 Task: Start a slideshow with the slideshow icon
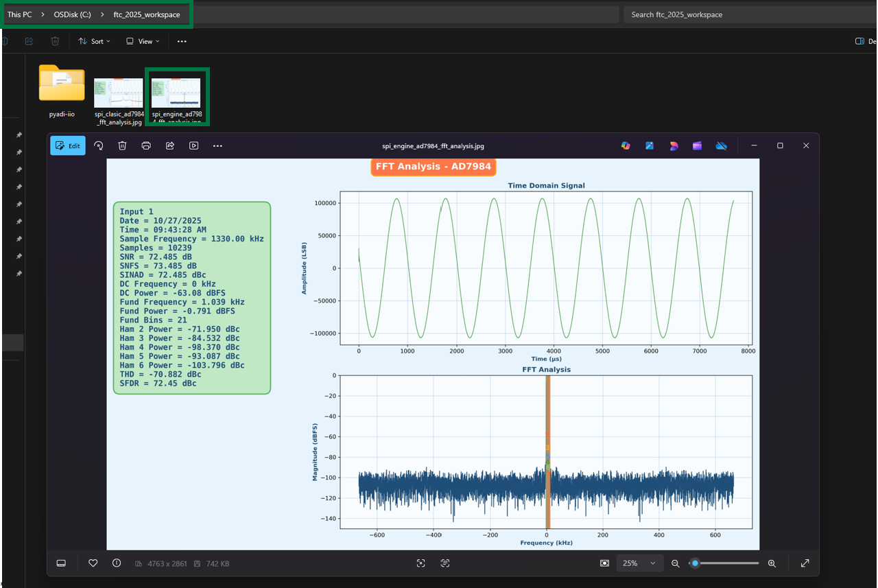tap(194, 145)
